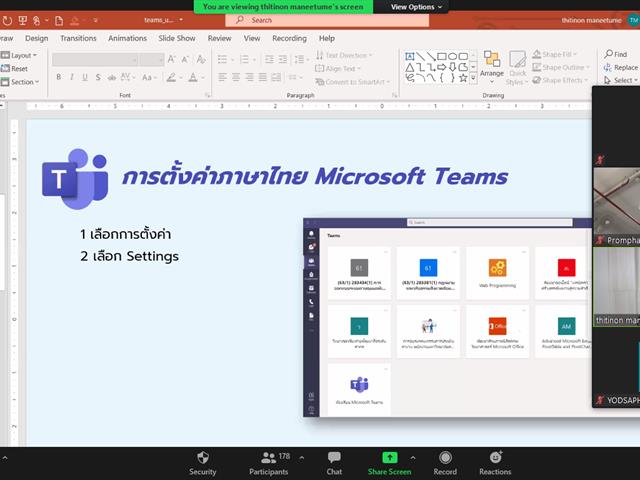The height and width of the screenshot is (480, 640).
Task: Open the Reactions menu
Action: [x=495, y=463]
